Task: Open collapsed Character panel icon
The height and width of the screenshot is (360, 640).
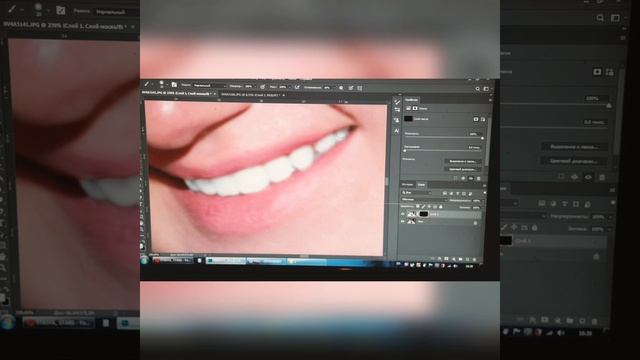Action: [x=397, y=131]
